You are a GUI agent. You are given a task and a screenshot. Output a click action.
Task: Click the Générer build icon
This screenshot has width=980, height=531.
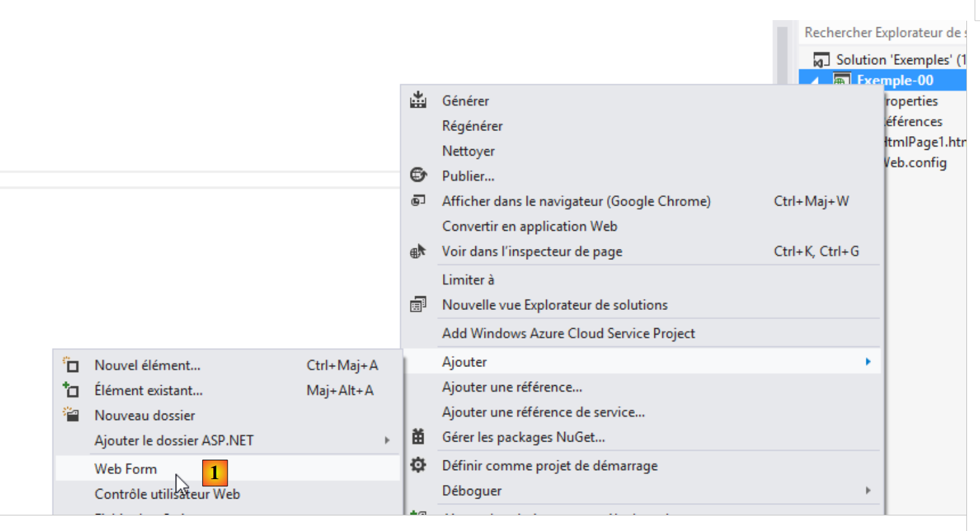pos(418,100)
